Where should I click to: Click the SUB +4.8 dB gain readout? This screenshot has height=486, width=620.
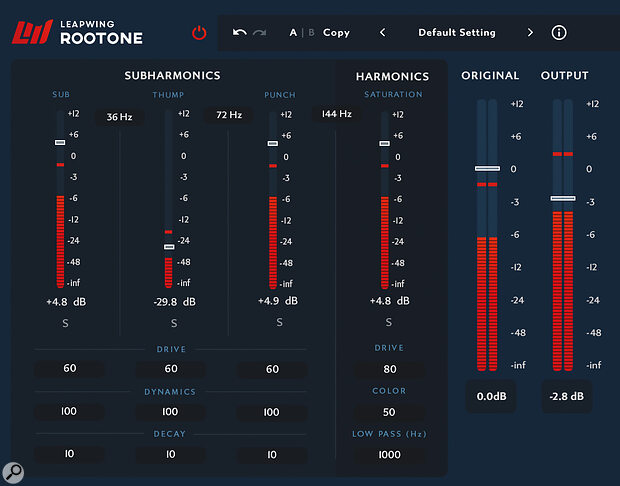click(x=66, y=302)
